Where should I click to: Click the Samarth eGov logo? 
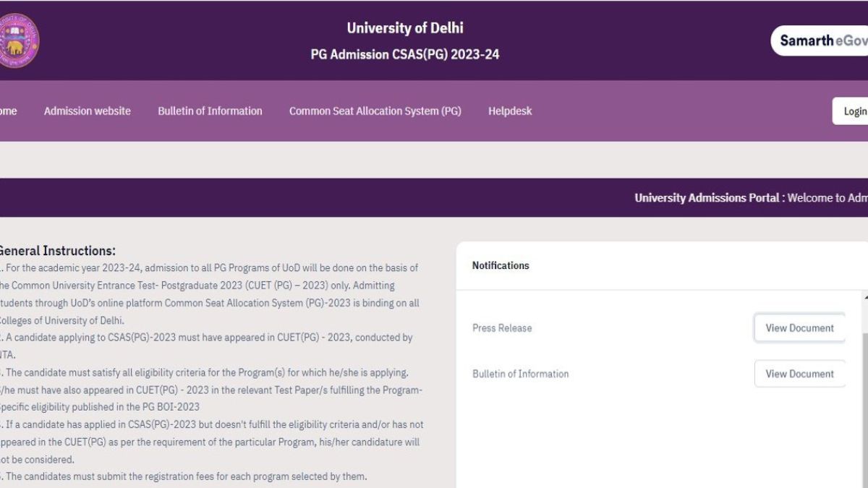825,41
